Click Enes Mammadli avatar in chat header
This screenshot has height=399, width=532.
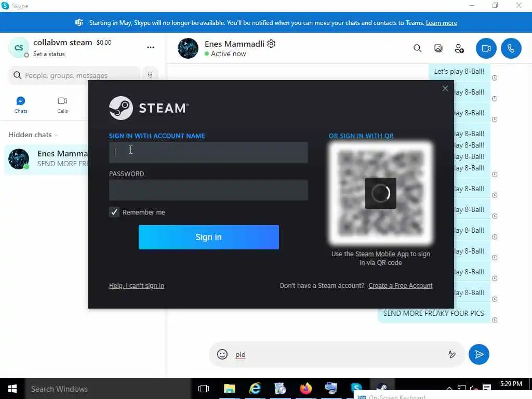(x=188, y=48)
